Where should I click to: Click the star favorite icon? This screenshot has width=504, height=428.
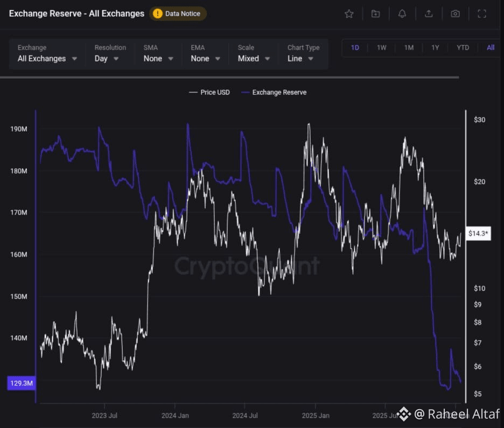(349, 14)
